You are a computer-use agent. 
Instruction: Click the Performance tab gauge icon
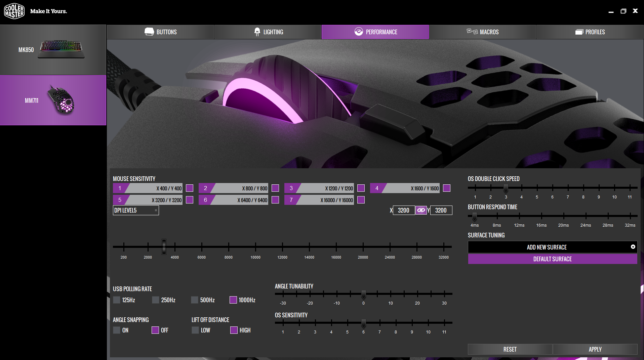(x=359, y=32)
